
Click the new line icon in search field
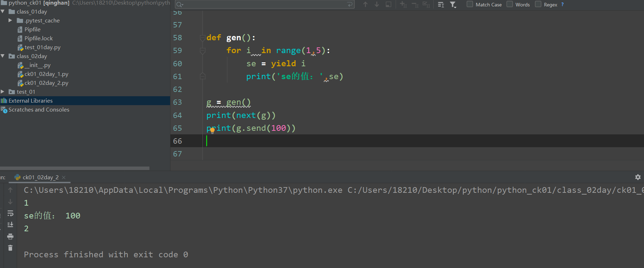pyautogui.click(x=350, y=4)
